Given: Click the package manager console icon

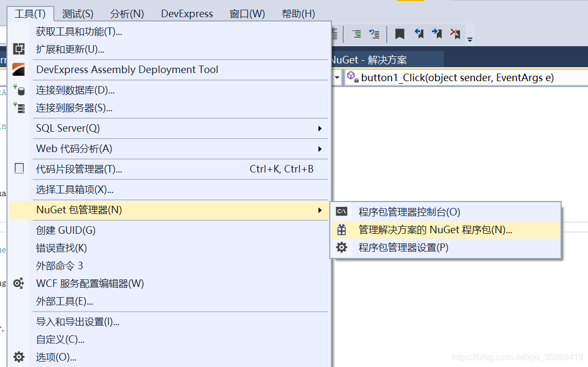Looking at the screenshot, I should tap(341, 212).
